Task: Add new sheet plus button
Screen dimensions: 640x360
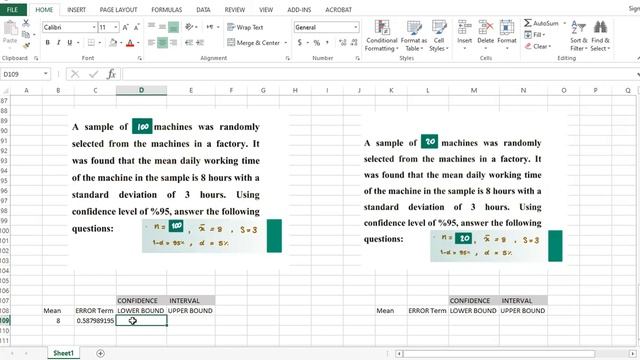Action: [x=100, y=353]
